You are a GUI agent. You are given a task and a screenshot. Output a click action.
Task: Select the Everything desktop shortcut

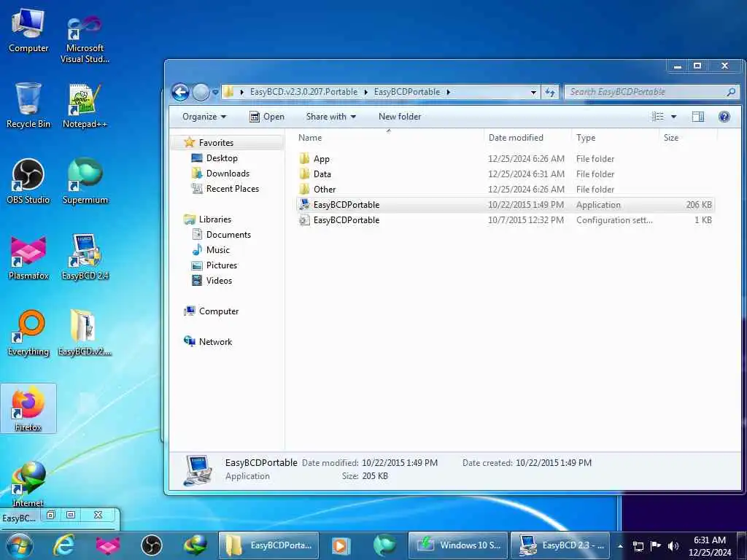[28, 332]
